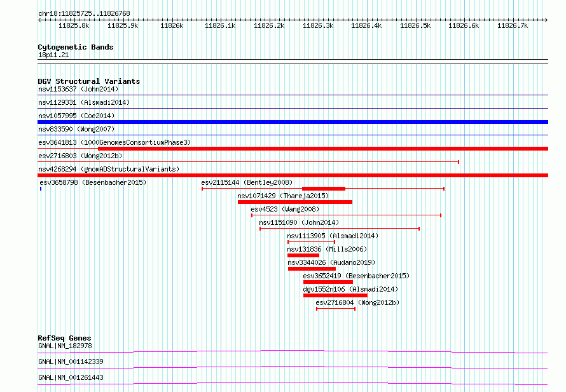Open the nsv1057995 (Coe2014) variant label
Screen dimensions: 566x392
click(x=76, y=116)
